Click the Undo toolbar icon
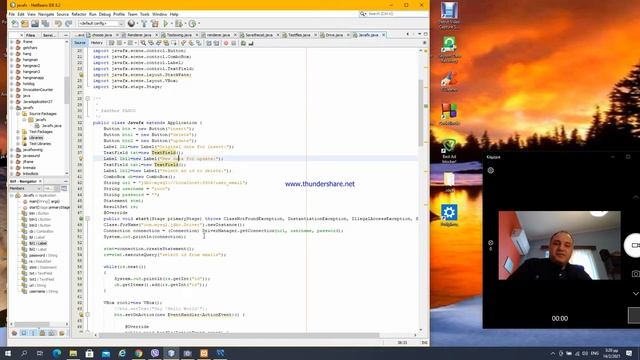640x360 pixels. click(58, 24)
